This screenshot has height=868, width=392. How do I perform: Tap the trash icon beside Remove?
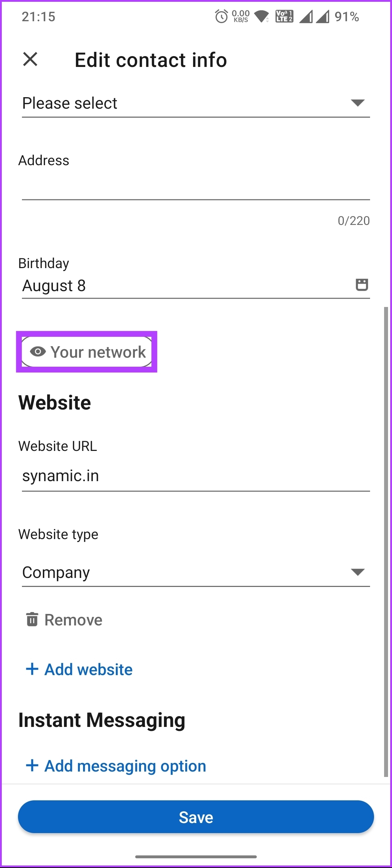click(32, 619)
